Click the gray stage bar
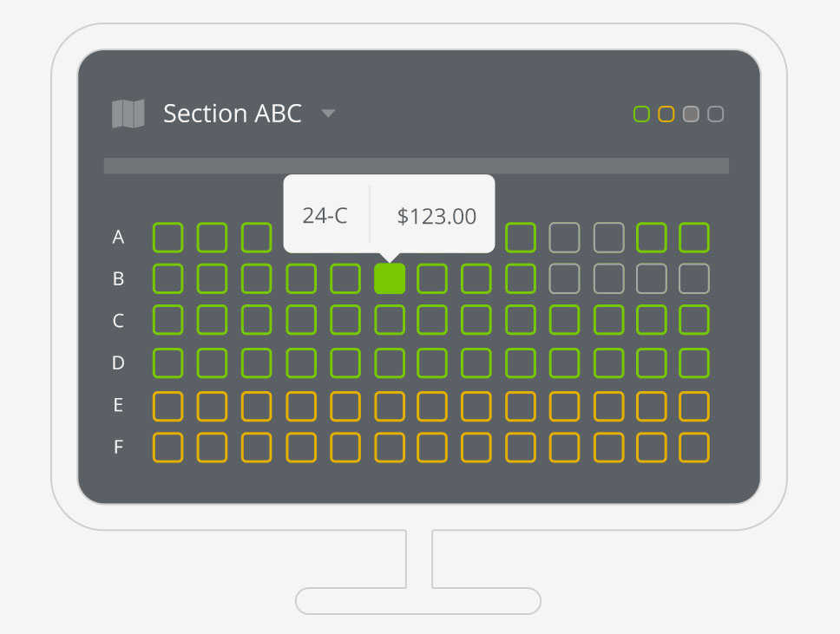Image resolution: width=840 pixels, height=634 pixels. pos(416,166)
